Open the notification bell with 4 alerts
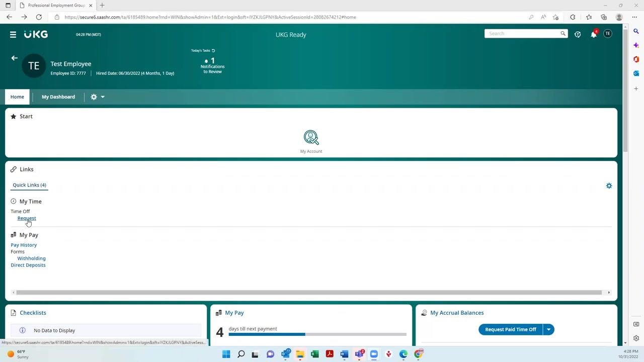Screen dimensions: 644x362 594,34
